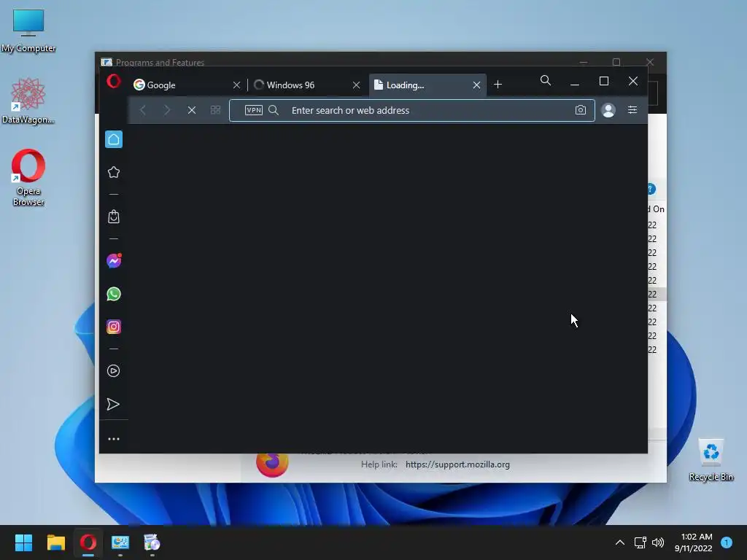Open Instagram in the sidebar
747x560 pixels.
point(113,327)
